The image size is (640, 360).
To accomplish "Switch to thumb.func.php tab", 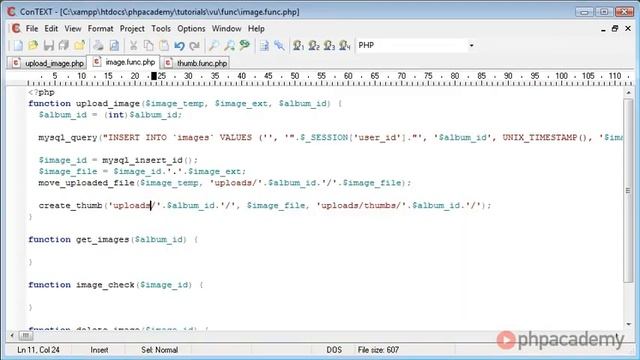I will [196, 63].
